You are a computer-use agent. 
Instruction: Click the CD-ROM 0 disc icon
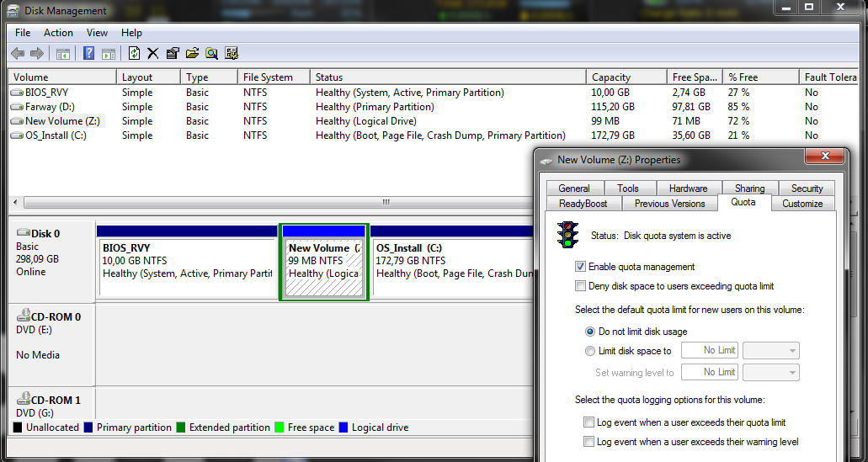(24, 316)
